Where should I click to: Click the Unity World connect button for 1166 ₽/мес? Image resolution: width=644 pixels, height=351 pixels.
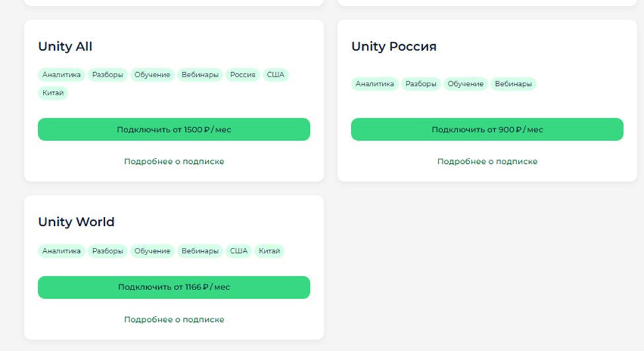tap(174, 288)
